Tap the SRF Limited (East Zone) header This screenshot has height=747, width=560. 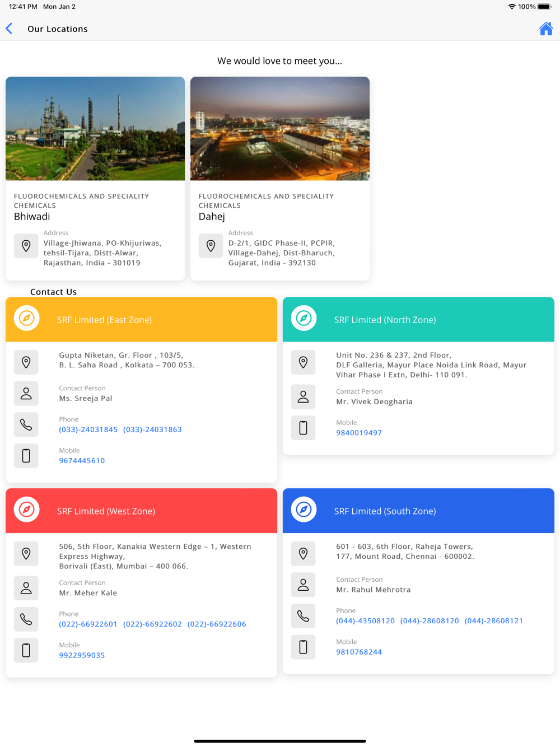pos(141,319)
